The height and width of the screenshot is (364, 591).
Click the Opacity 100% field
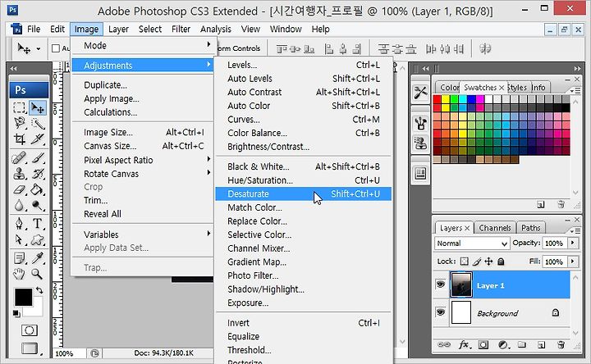[x=554, y=243]
